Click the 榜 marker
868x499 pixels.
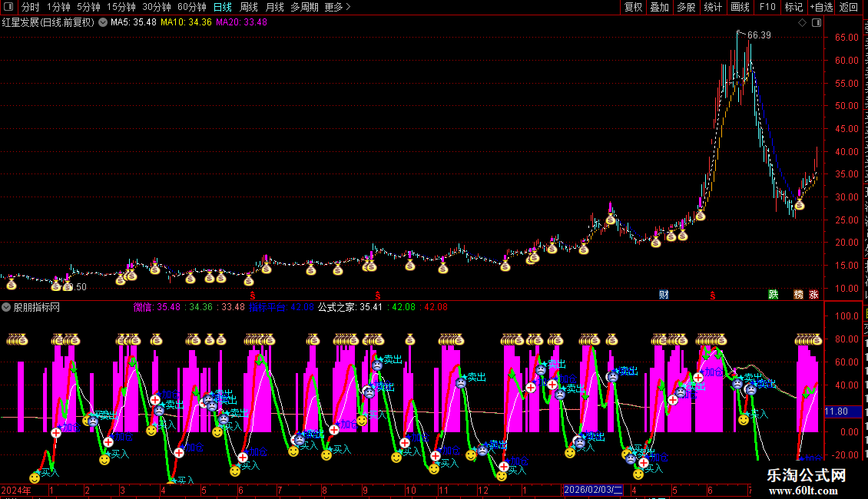click(798, 295)
